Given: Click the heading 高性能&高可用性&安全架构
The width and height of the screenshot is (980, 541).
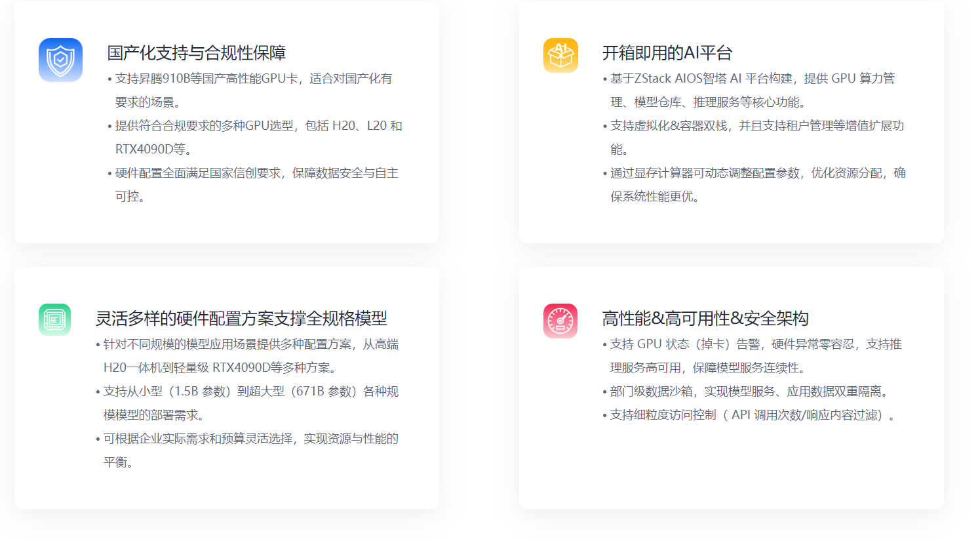Looking at the screenshot, I should point(705,319).
